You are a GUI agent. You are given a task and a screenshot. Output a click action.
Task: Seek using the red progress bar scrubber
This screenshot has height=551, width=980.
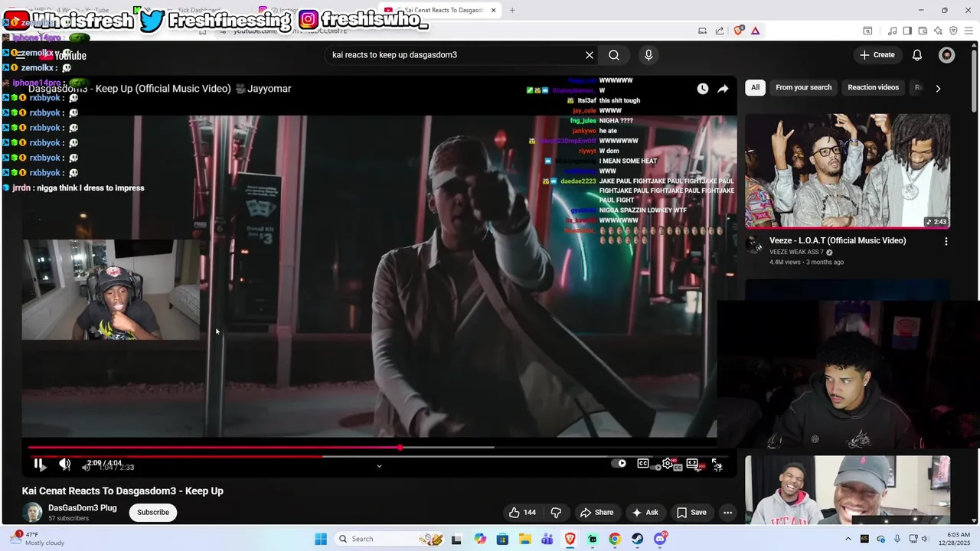(400, 448)
